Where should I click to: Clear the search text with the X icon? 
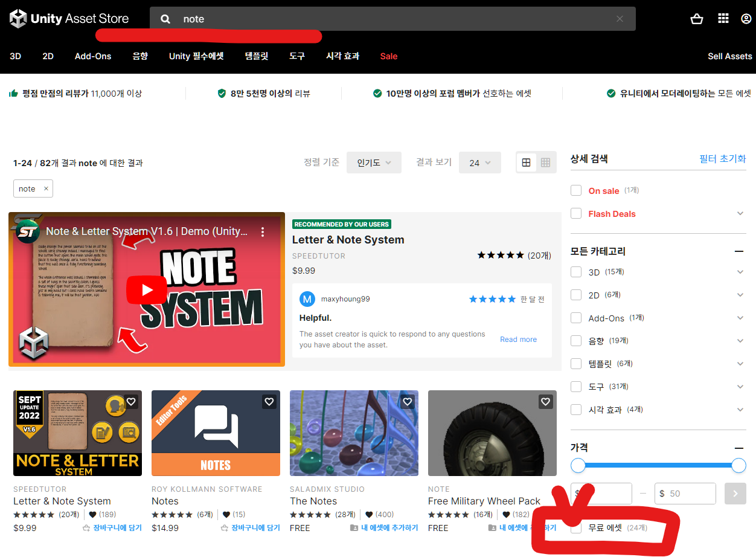point(620,19)
